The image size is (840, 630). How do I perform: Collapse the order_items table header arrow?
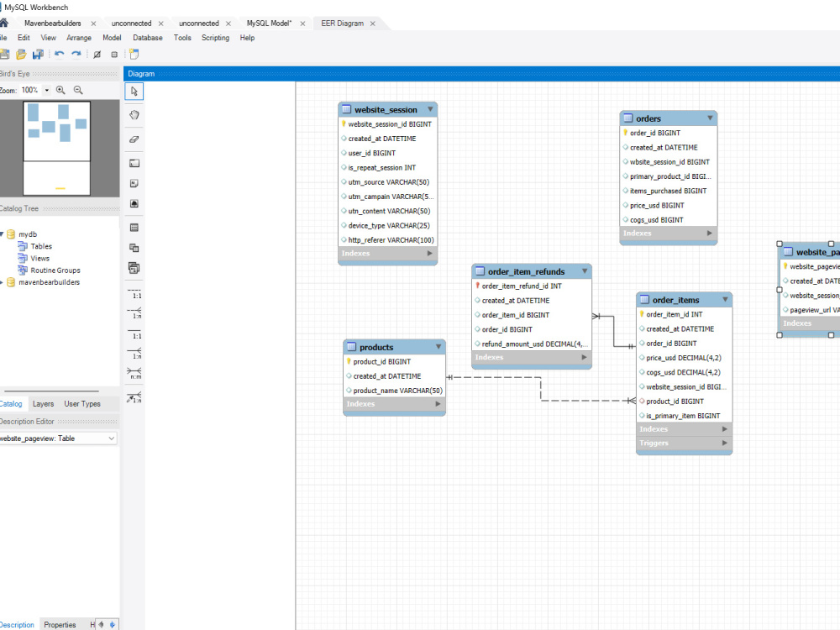tap(725, 300)
